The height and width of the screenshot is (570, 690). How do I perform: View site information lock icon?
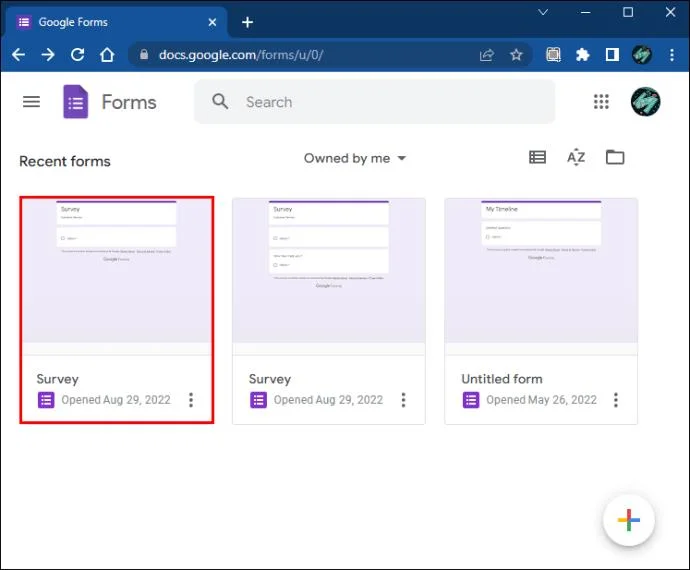coord(144,55)
